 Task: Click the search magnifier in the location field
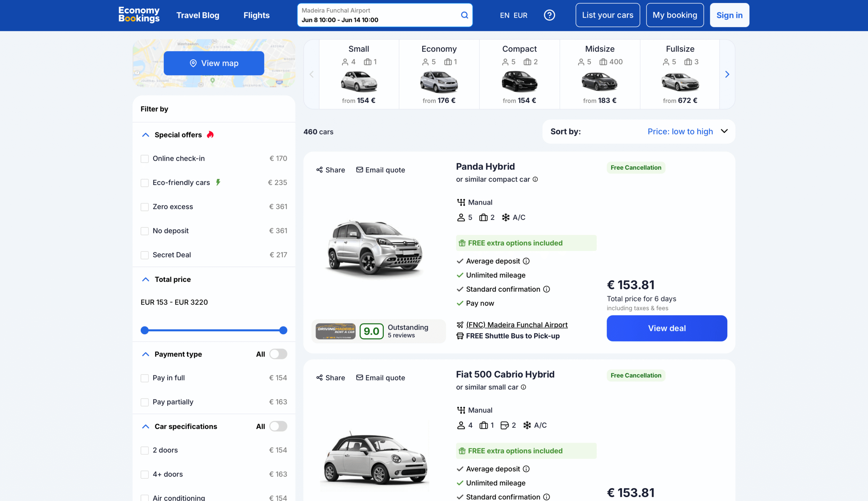tap(464, 15)
